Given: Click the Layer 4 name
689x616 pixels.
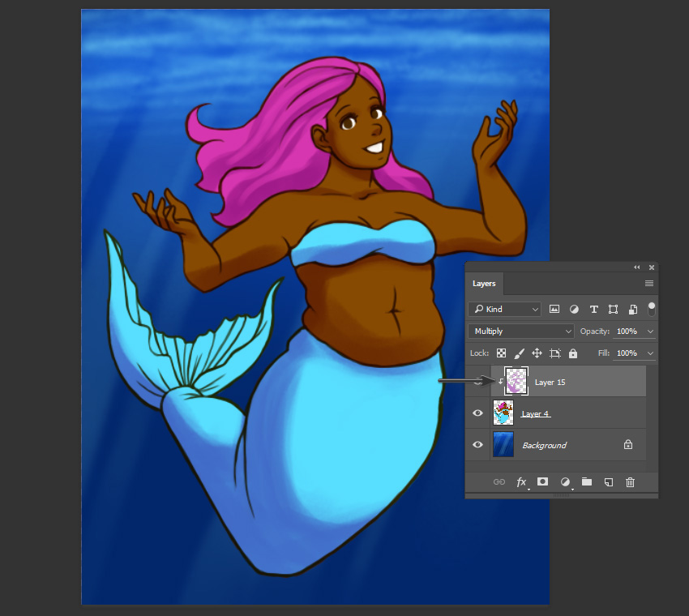Looking at the screenshot, I should tap(536, 414).
